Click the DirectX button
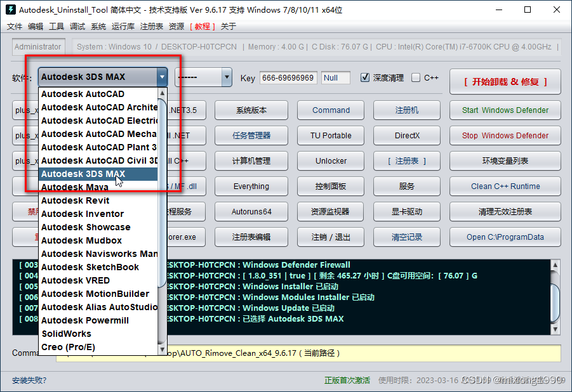Viewport: 572px width, 392px height. 407,135
